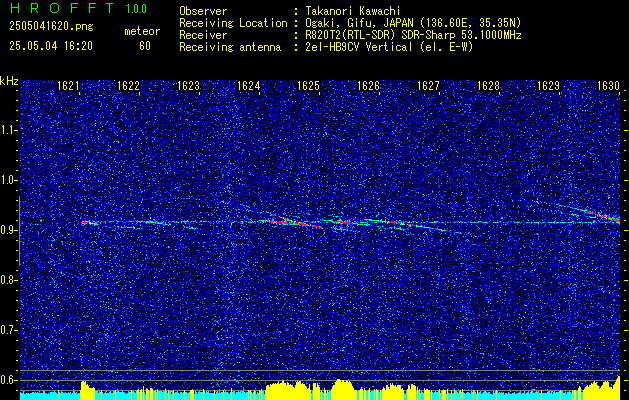Click the 1621 time marker
This screenshot has width=629, height=400.
tap(68, 86)
